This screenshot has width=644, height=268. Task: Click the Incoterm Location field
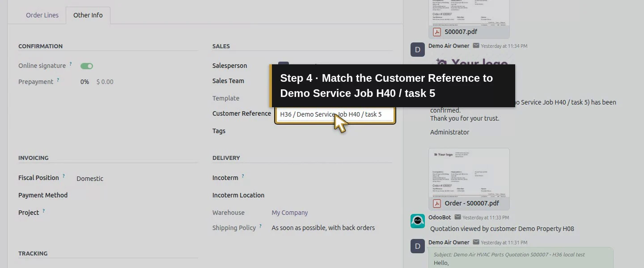tap(332, 195)
